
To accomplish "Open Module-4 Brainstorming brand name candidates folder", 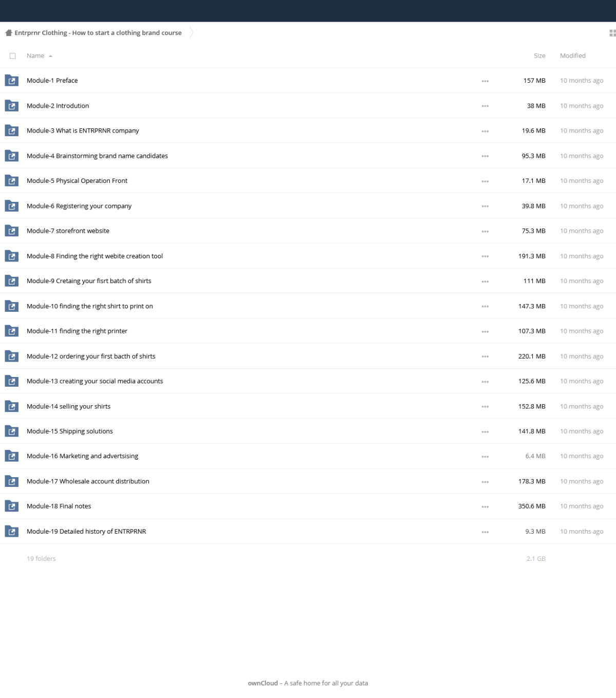I will [x=97, y=156].
